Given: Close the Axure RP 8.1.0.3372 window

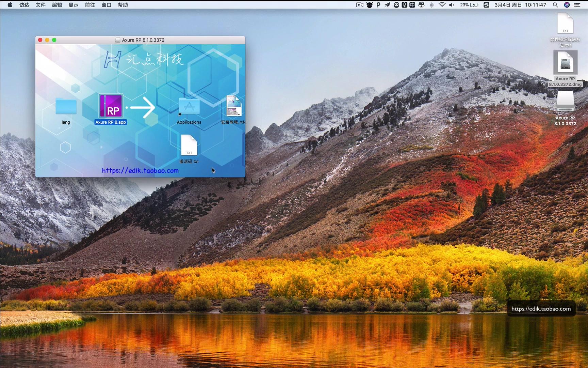Looking at the screenshot, I should [x=40, y=40].
